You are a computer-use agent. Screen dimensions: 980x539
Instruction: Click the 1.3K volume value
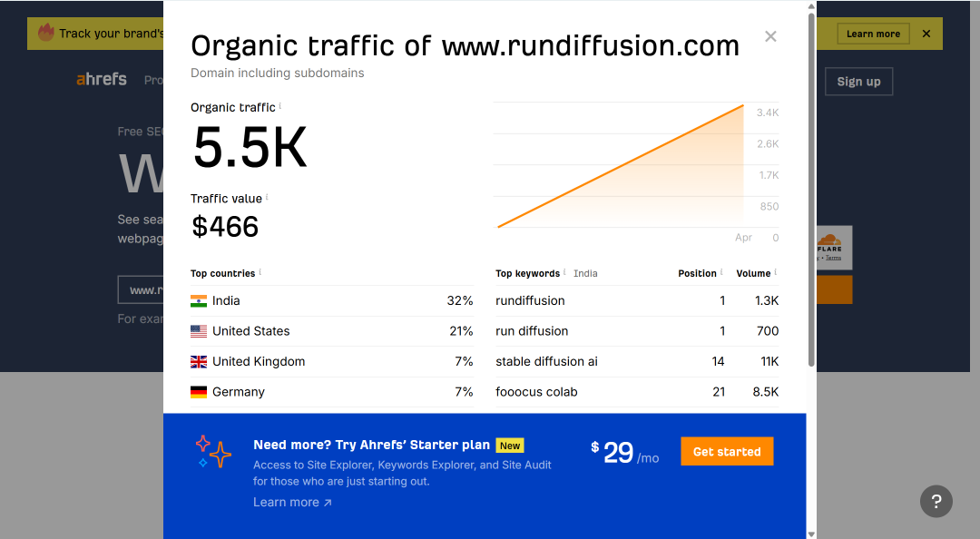[766, 300]
